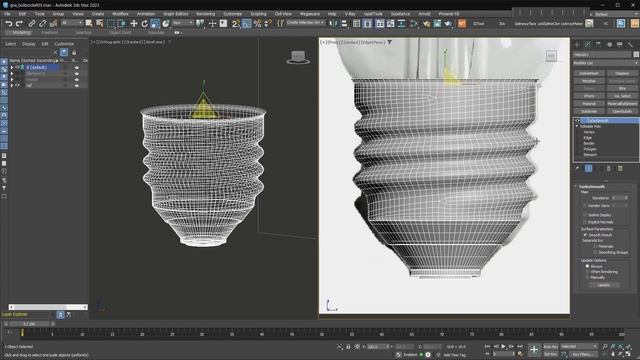Click the Align tool icon
This screenshot has width=640, height=360.
(x=344, y=24)
